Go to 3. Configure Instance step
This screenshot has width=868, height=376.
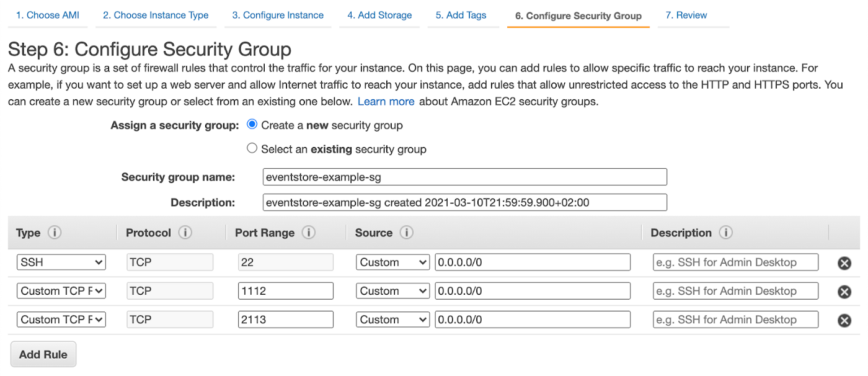tap(278, 16)
